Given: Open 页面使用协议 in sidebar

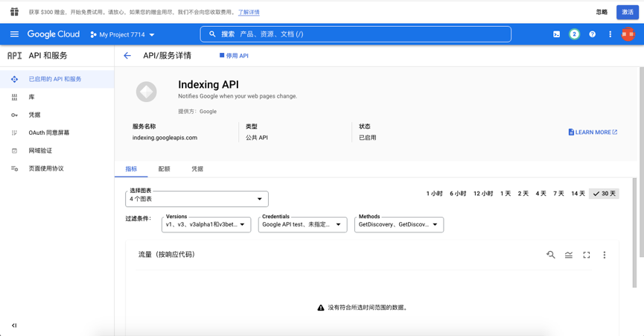Looking at the screenshot, I should point(57,168).
